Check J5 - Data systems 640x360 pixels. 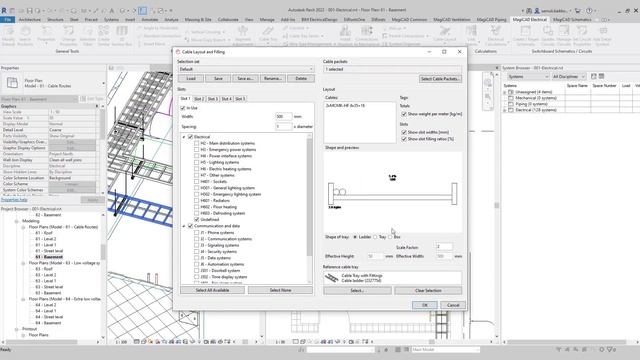(x=197, y=258)
